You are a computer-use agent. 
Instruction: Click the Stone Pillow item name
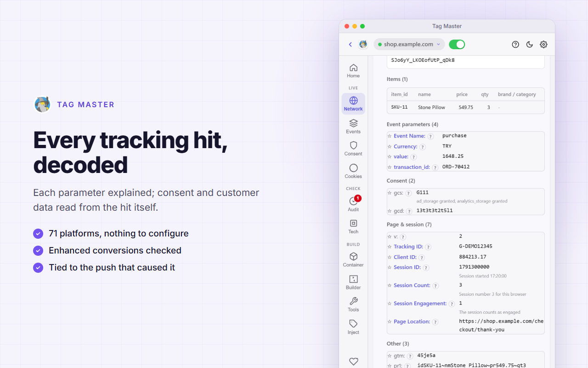431,107
